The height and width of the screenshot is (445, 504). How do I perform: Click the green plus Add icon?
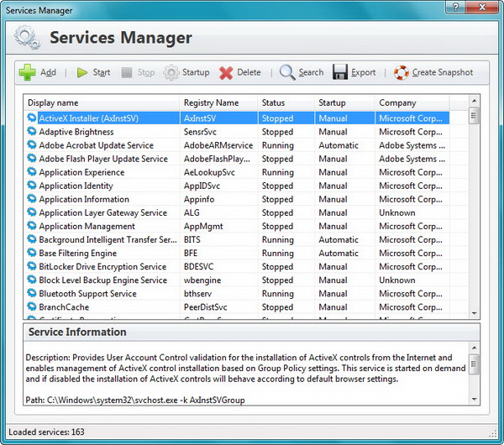[x=28, y=72]
